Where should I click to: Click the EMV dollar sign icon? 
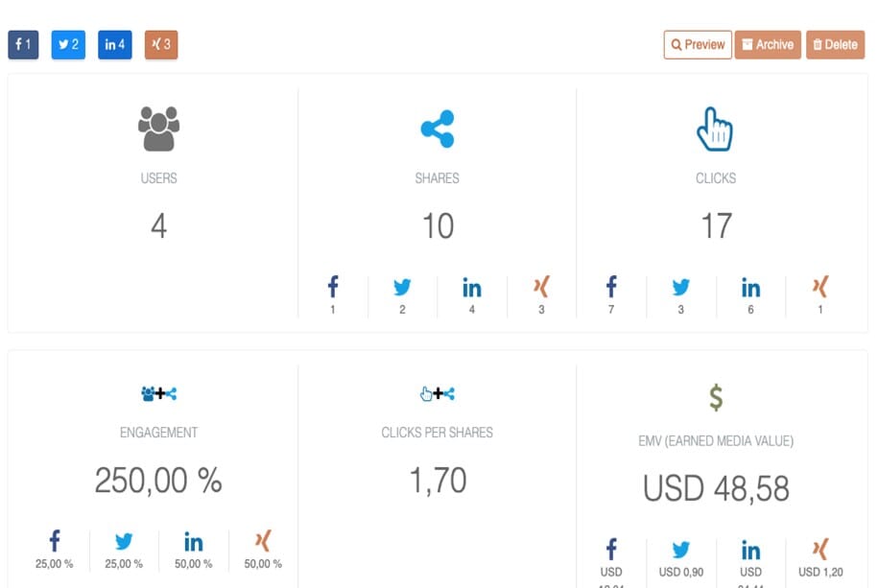(716, 398)
